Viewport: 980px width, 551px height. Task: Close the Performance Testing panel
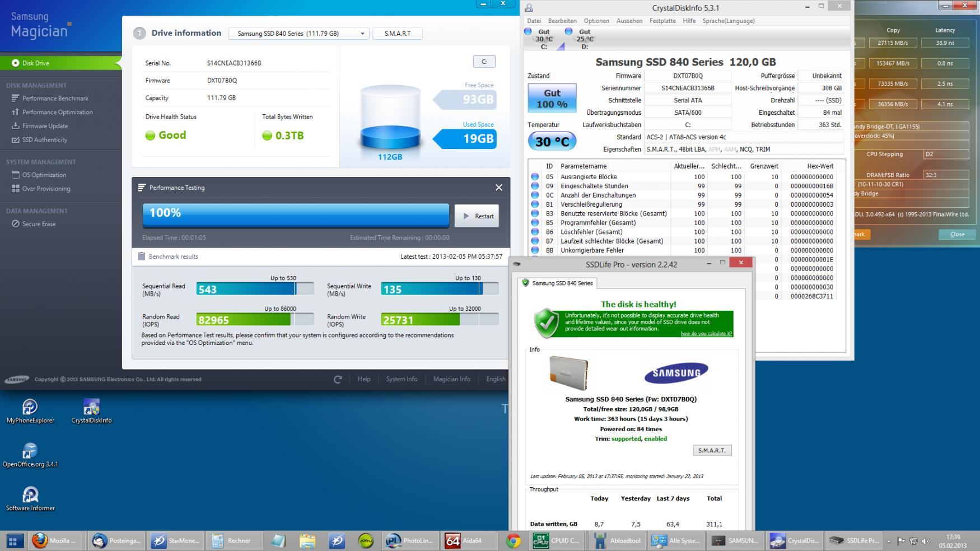pyautogui.click(x=498, y=188)
